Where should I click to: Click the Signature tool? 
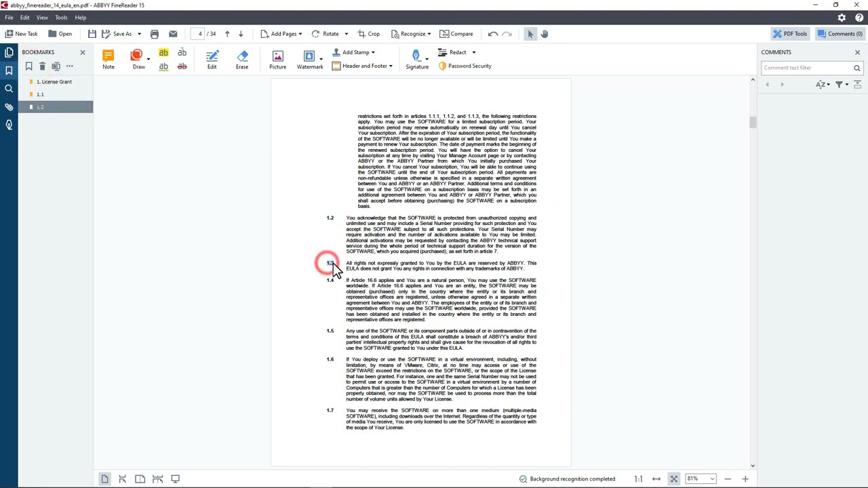[x=417, y=59]
